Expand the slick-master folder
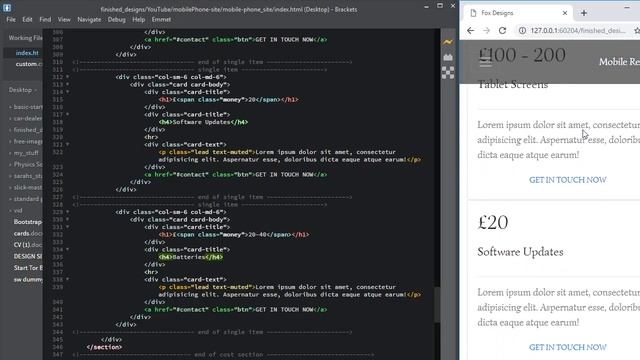This screenshot has height=360, width=640. (x=25, y=187)
